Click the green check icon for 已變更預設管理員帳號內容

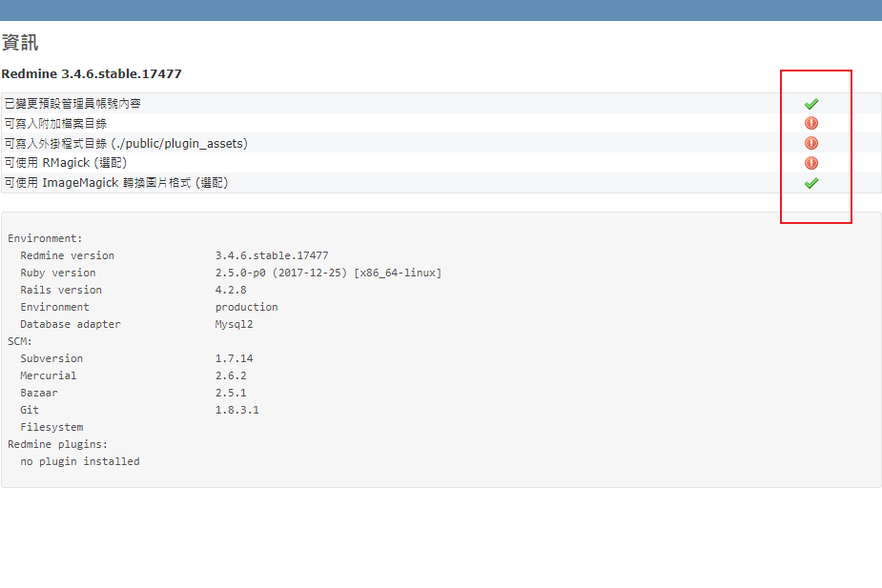[x=811, y=104]
